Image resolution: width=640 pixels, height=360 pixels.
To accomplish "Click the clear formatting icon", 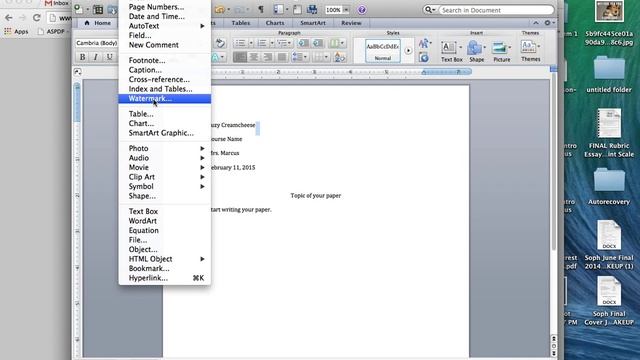I will click(220, 43).
